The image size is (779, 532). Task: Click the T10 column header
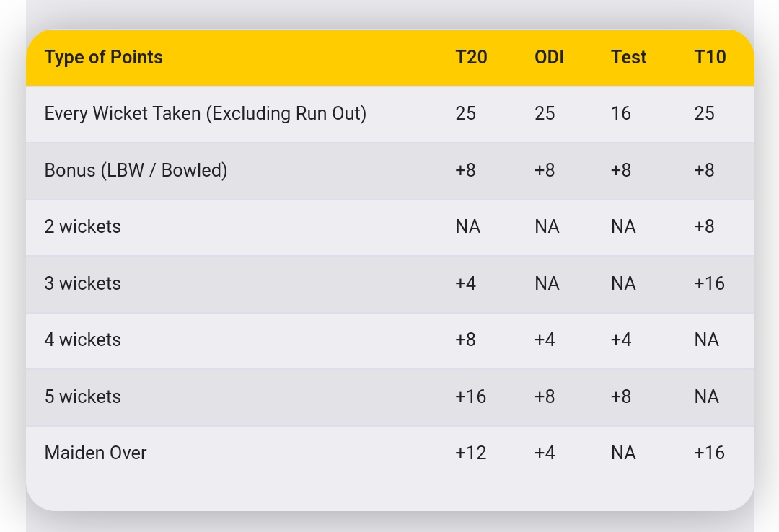pyautogui.click(x=710, y=58)
